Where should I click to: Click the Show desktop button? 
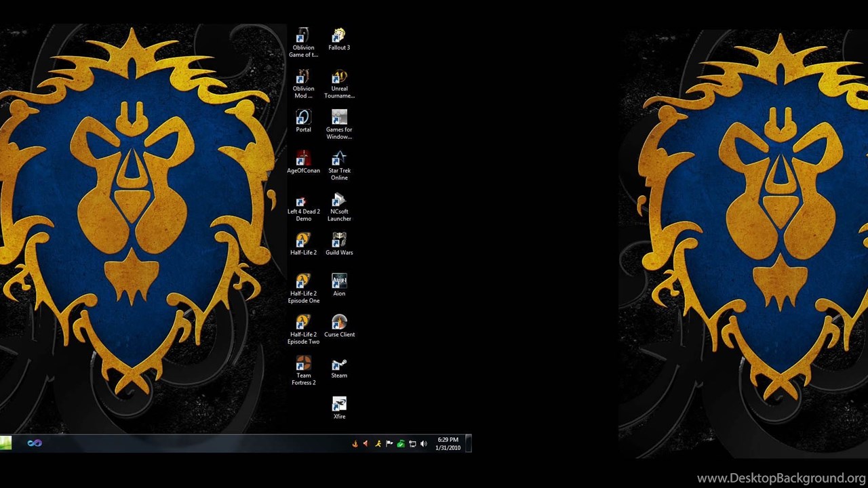[469, 444]
